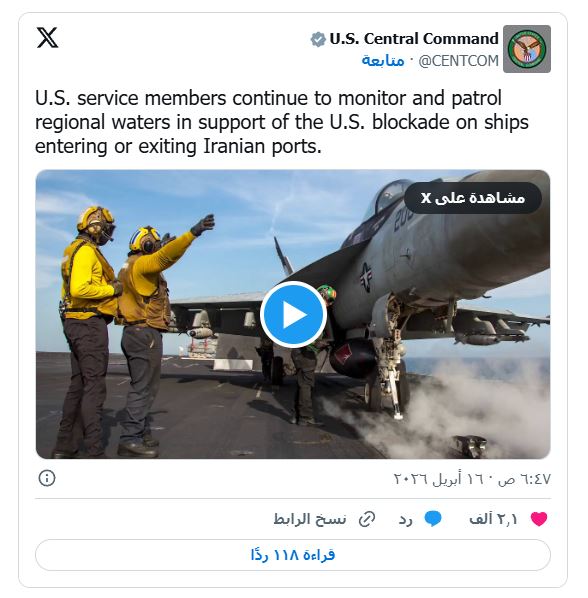Viewport: 588px width, 598px height.
Task: Click the قراءة ١١٨ ردًا button
Action: click(x=293, y=555)
